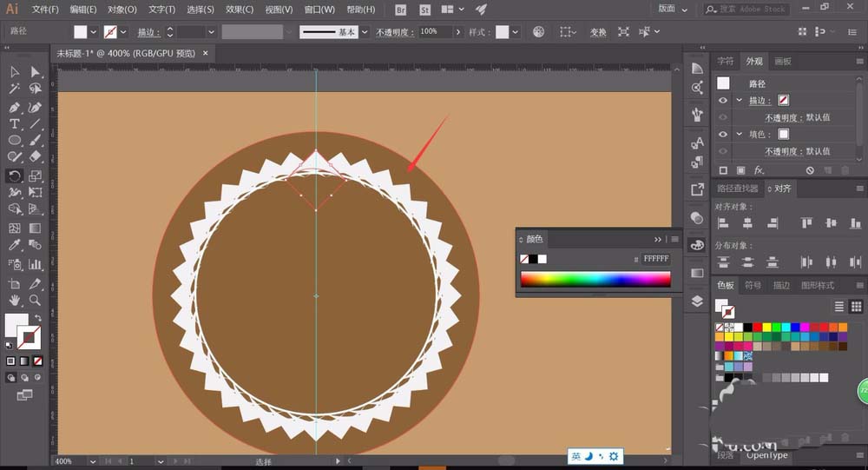
Task: Select the Rotate tool
Action: (15, 176)
